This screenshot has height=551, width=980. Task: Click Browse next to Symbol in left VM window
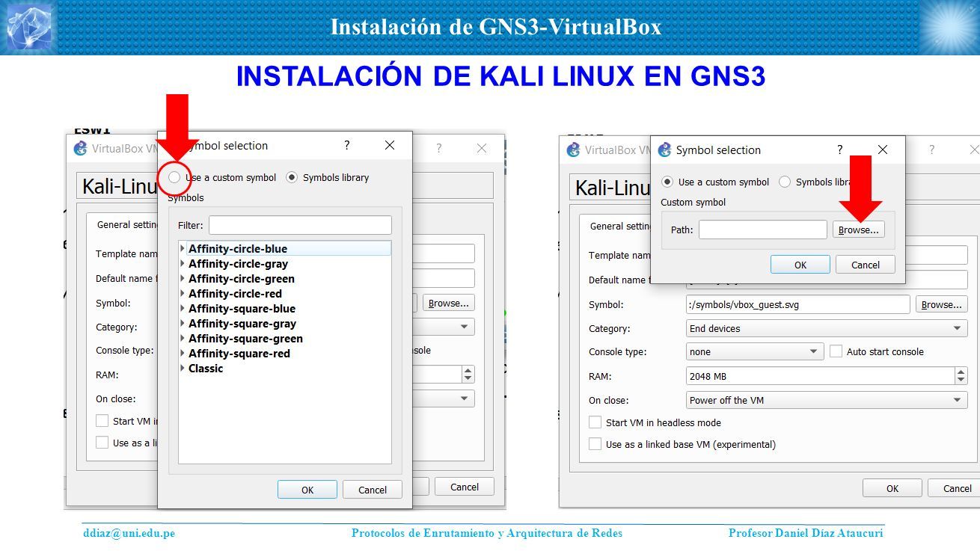[x=449, y=303]
